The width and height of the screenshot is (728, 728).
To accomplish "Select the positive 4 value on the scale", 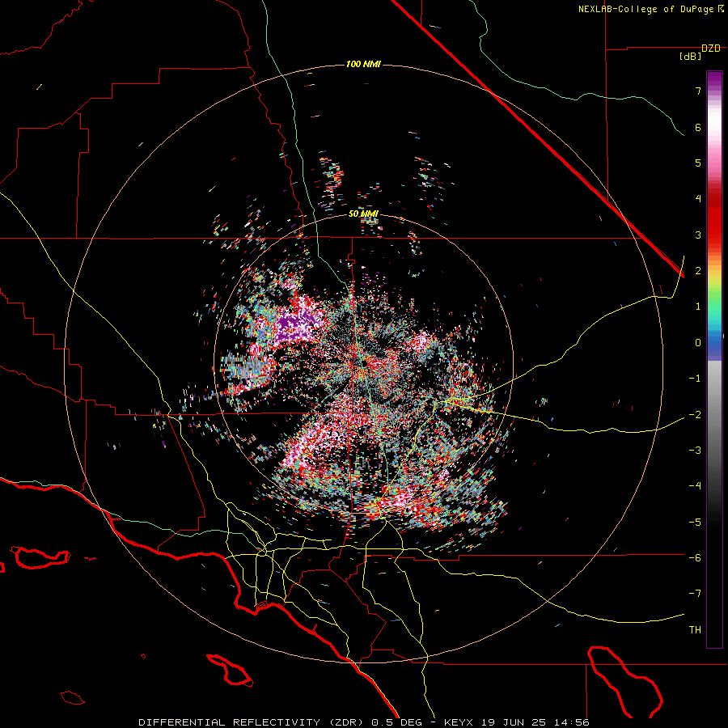I will (698, 199).
